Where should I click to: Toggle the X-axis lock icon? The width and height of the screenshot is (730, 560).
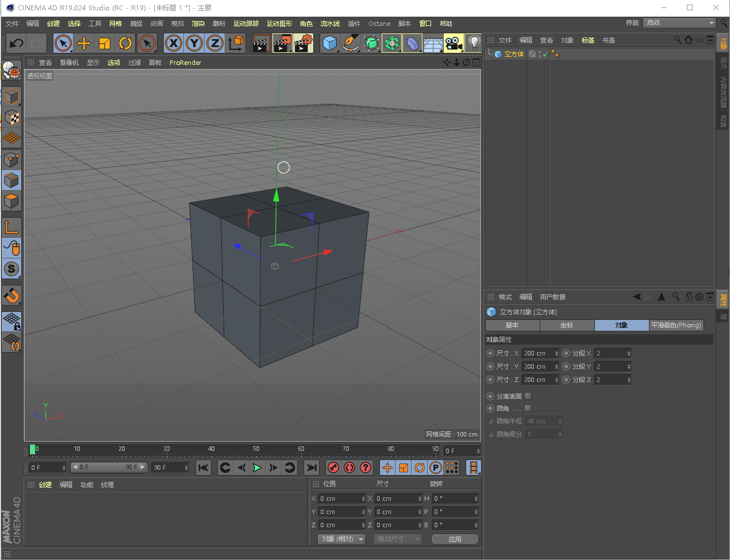point(173,43)
